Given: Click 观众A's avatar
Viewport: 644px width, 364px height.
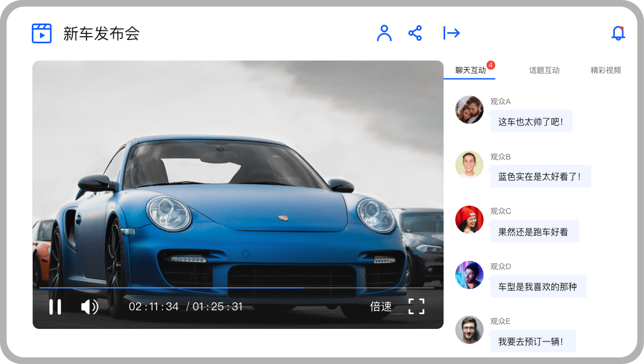Looking at the screenshot, I should 469,110.
